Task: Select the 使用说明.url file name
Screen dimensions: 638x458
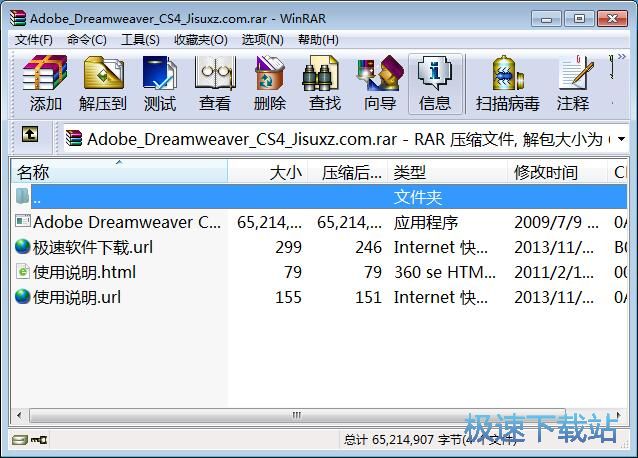Action: 77,297
